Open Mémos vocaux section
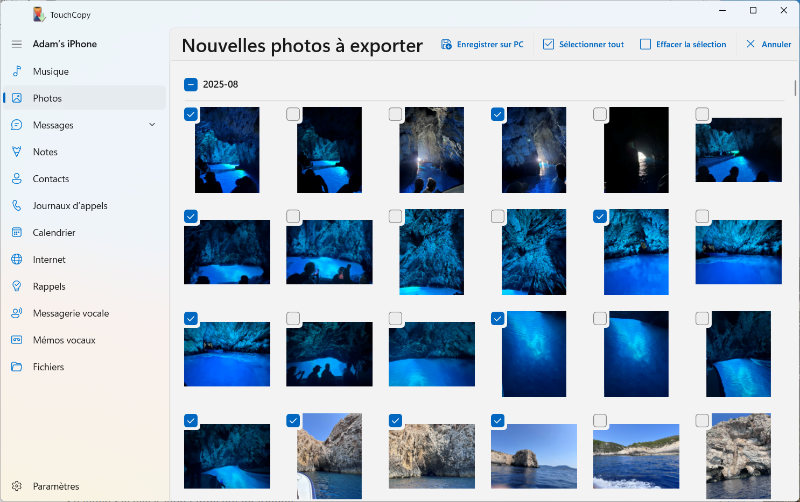Image resolution: width=800 pixels, height=502 pixels. click(x=84, y=340)
